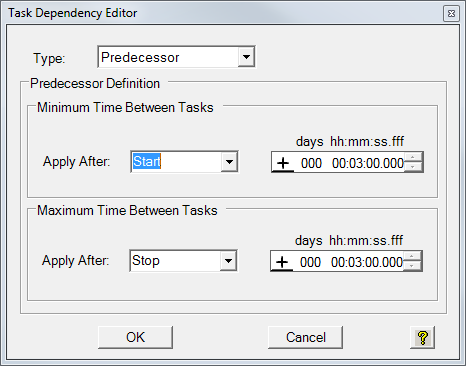Open help via the yellow question mark icon
This screenshot has height=366, width=466.
click(422, 337)
